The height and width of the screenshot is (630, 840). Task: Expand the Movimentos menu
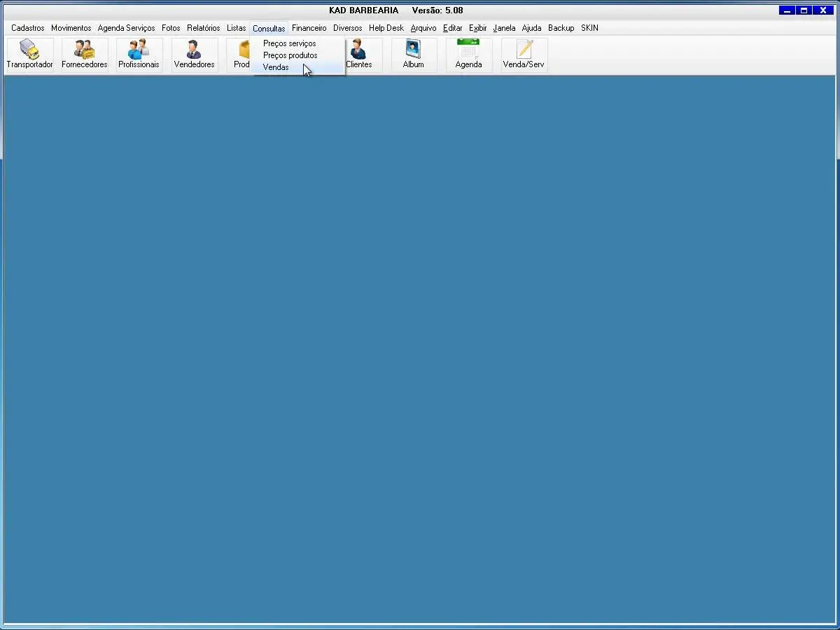(x=71, y=28)
